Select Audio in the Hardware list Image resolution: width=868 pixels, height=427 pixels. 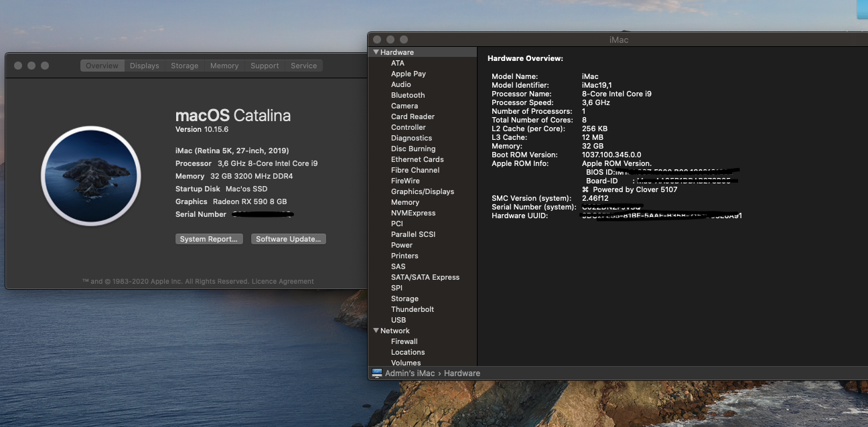click(401, 84)
